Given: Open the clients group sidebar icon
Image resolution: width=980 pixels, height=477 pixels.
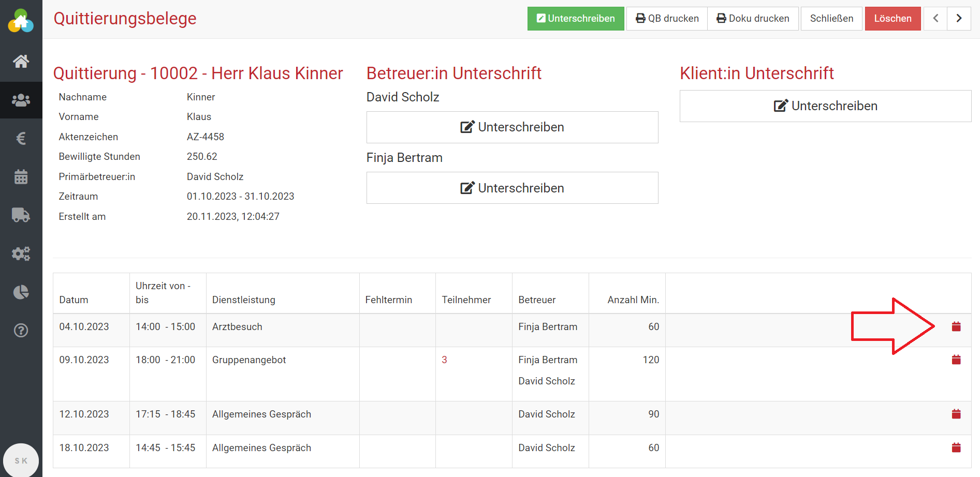Looking at the screenshot, I should pos(21,100).
